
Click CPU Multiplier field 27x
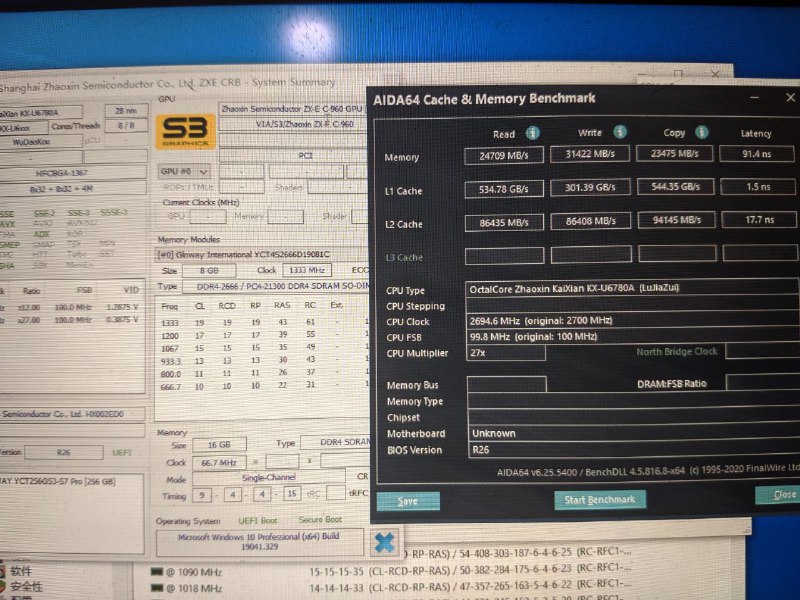pos(506,353)
